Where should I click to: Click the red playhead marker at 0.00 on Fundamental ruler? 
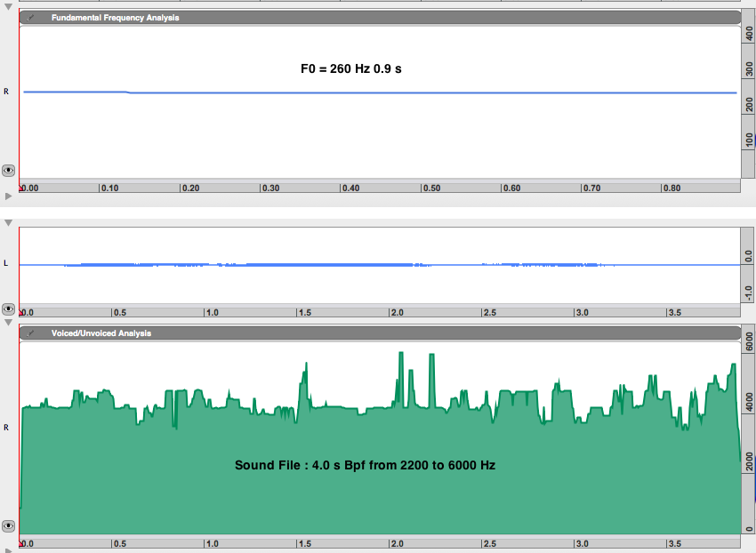[21, 188]
